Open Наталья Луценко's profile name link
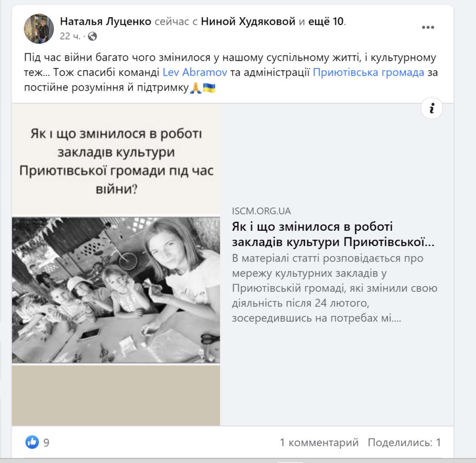The height and width of the screenshot is (463, 476). 106,21
